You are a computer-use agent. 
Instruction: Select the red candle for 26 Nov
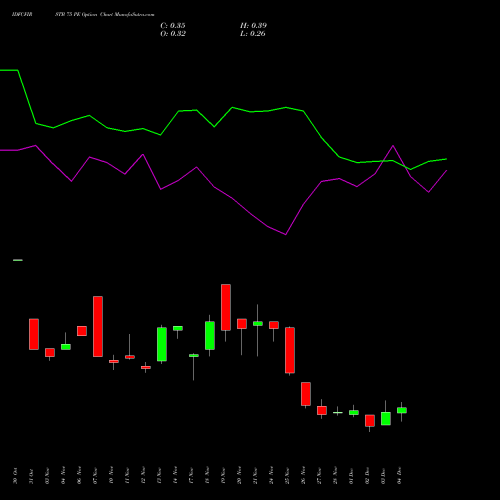coord(306,394)
